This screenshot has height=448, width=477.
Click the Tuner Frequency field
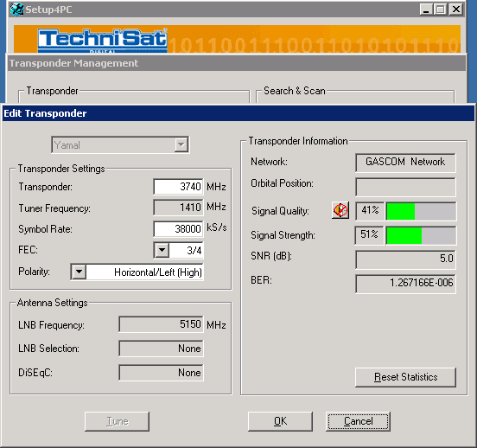coord(178,208)
